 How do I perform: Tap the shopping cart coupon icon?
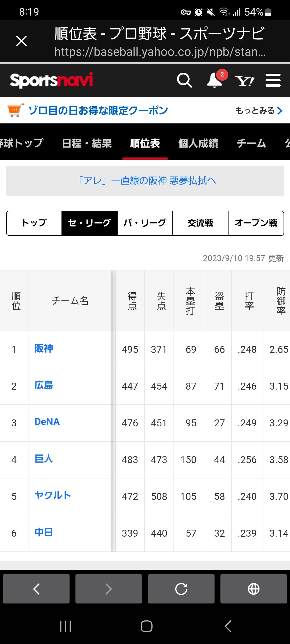pos(15,110)
